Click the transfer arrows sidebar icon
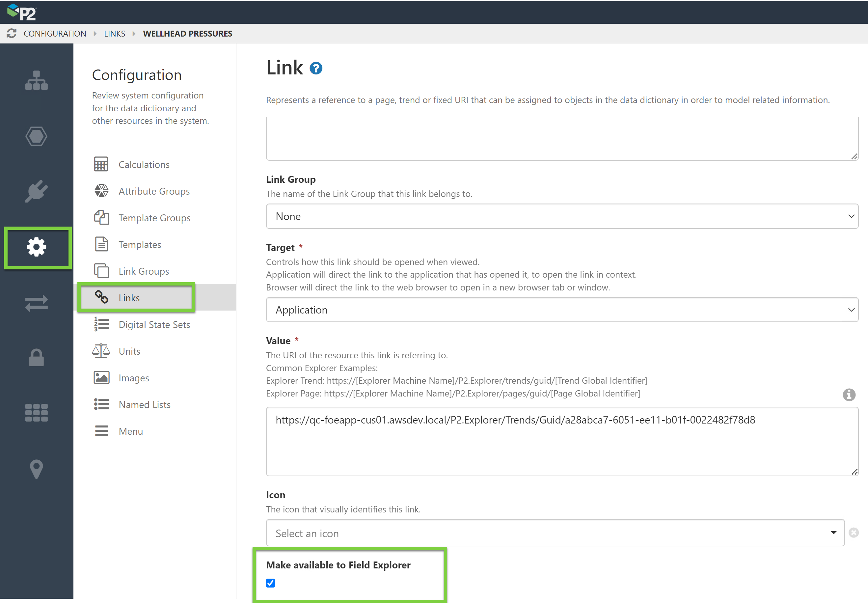This screenshot has width=868, height=603. tap(36, 303)
